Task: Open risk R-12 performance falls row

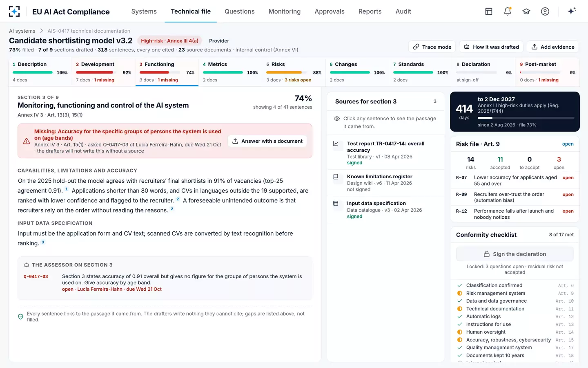Action: (515, 214)
